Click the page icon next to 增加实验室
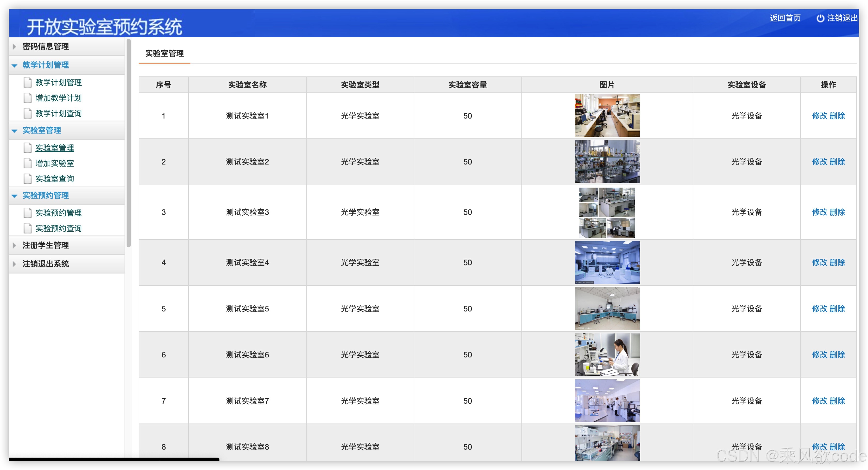Image resolution: width=868 pixels, height=470 pixels. tap(28, 163)
